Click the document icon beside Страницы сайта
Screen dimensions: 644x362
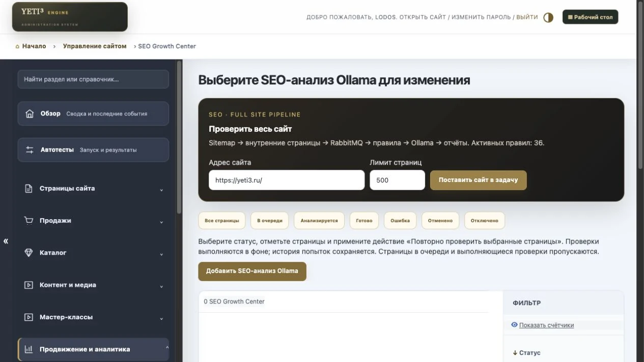coord(29,189)
